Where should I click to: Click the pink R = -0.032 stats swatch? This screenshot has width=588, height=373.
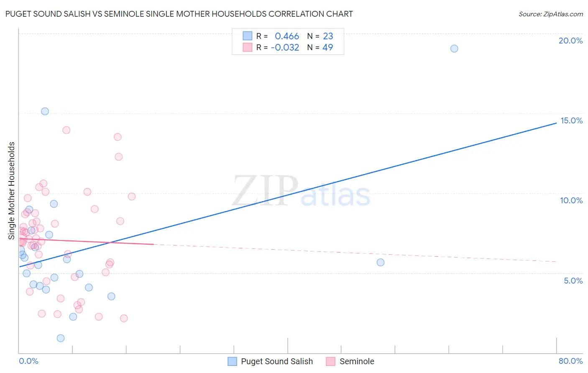point(248,47)
